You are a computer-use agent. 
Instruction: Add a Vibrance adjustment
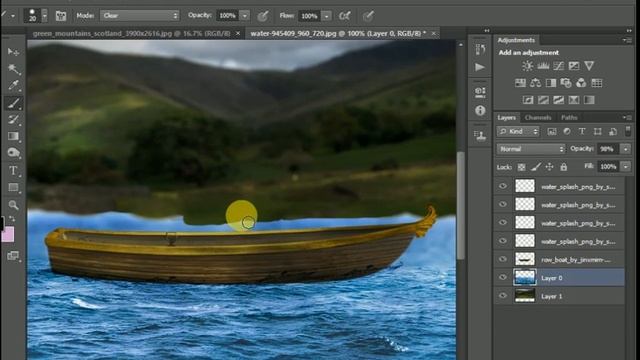(x=589, y=66)
